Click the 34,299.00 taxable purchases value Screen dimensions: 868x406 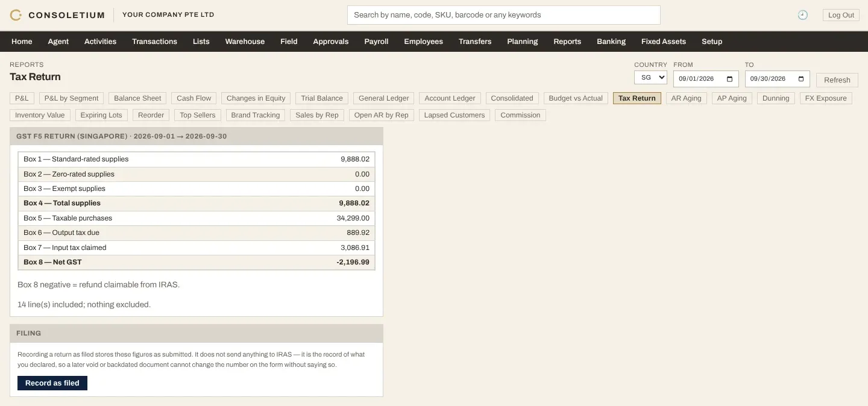pyautogui.click(x=353, y=218)
